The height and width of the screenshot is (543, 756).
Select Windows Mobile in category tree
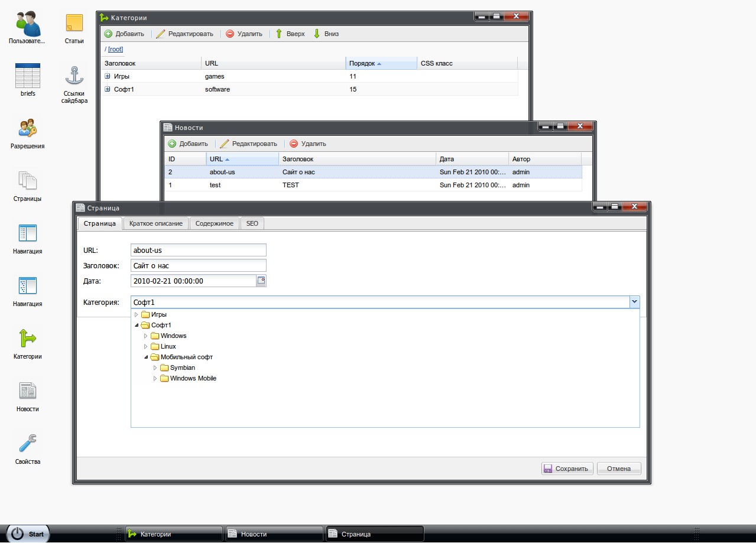tap(193, 378)
